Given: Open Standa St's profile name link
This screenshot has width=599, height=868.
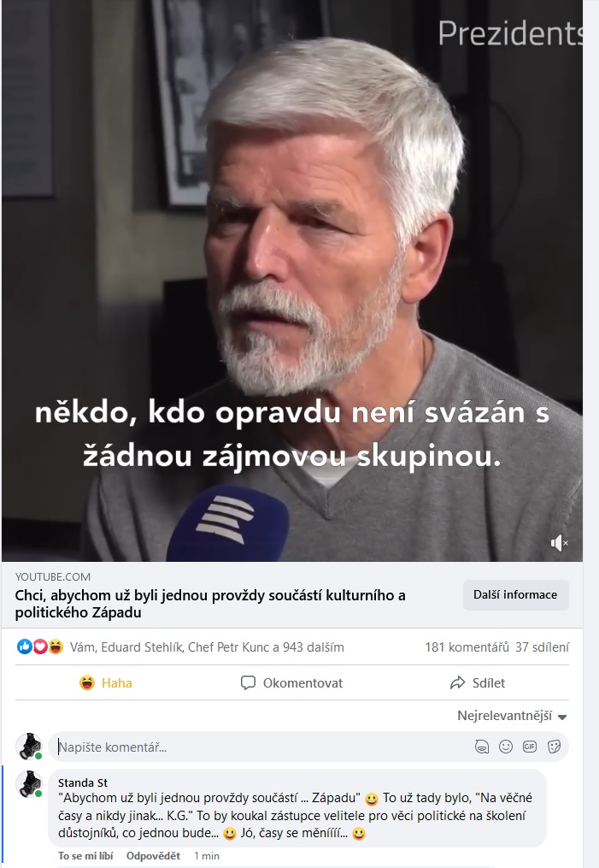Looking at the screenshot, I should [83, 782].
